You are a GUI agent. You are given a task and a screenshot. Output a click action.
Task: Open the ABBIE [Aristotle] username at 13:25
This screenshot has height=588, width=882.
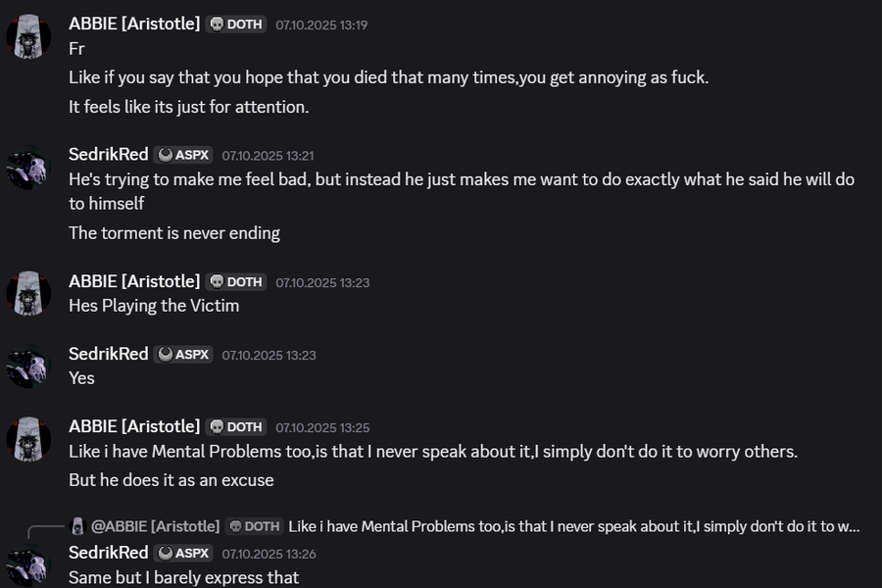(x=134, y=426)
